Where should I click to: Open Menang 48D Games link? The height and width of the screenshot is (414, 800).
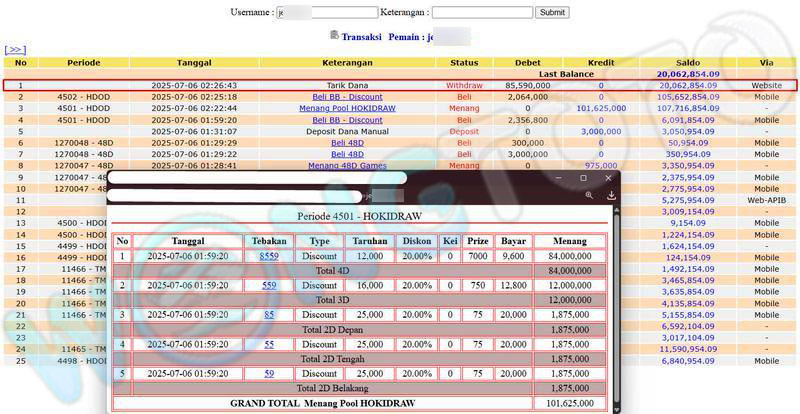click(347, 166)
